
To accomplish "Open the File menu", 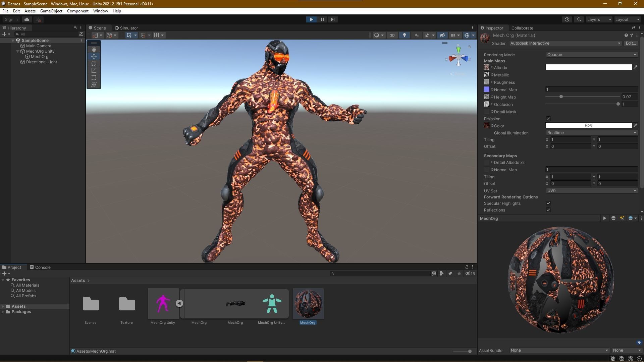I will [x=5, y=11].
